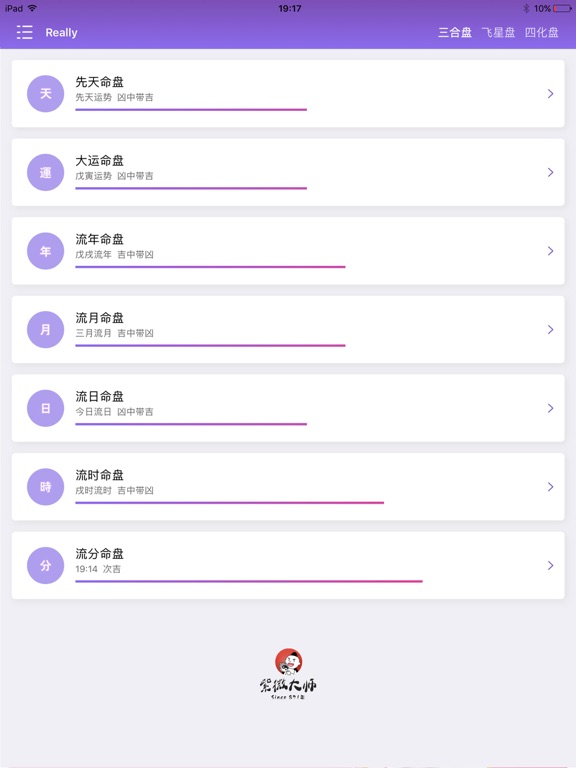Viewport: 576px width, 768px height.
Task: Expand 先天命盘 with its chevron arrow
Action: click(551, 94)
